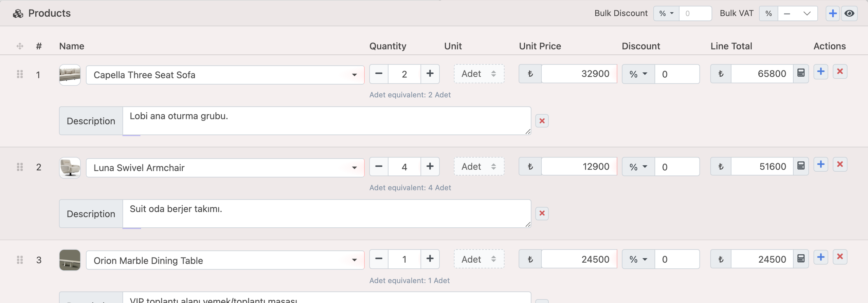Click the unit price field showing 12900

click(x=579, y=167)
